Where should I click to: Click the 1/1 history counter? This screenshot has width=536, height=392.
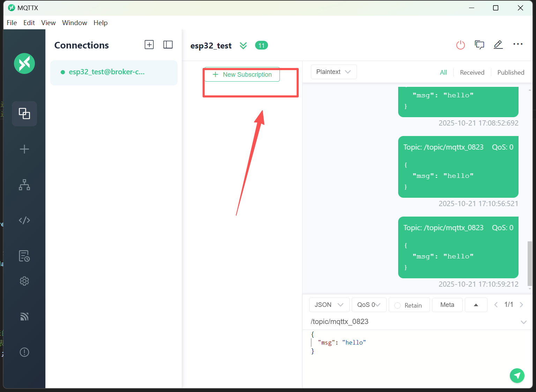coord(509,304)
